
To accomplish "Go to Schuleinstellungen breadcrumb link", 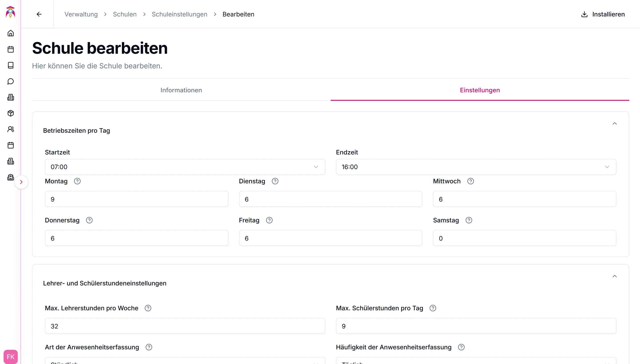I will pyautogui.click(x=179, y=14).
